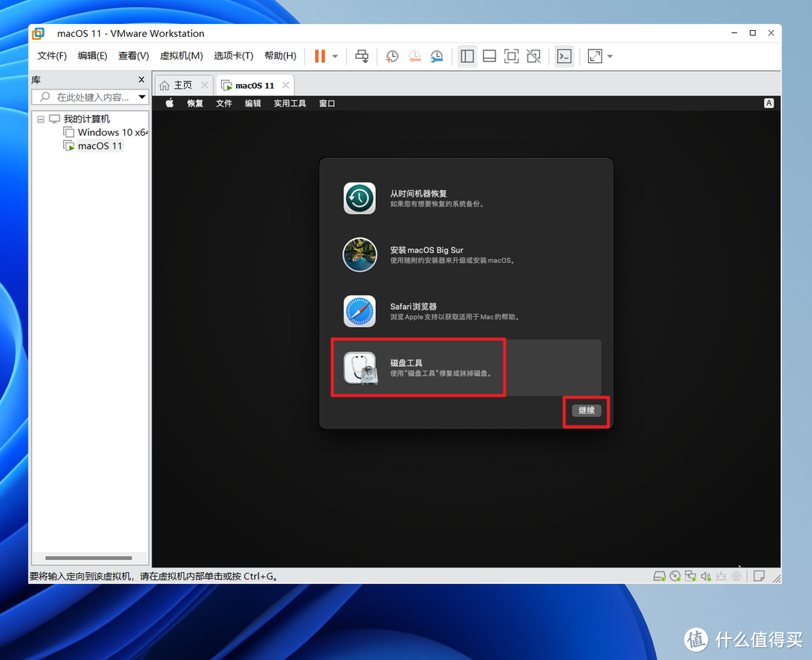Close the 库 library panel

[141, 79]
